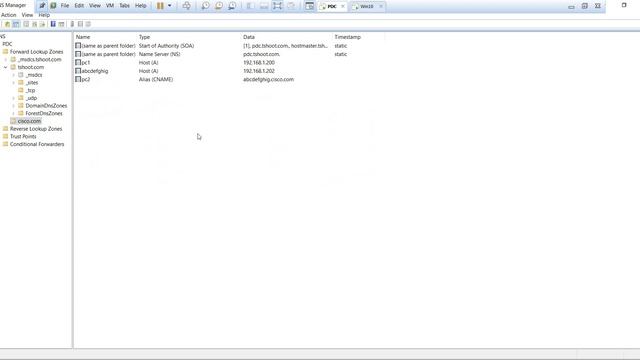Open the DNS Manager Help menu

point(44,15)
